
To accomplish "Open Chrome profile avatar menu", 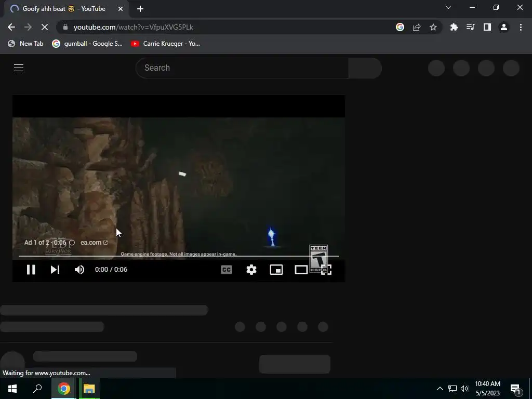I will coord(504,27).
